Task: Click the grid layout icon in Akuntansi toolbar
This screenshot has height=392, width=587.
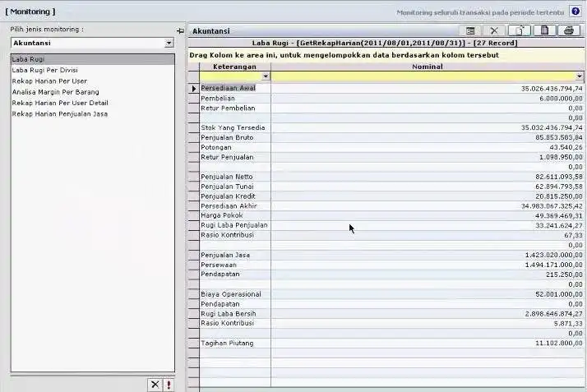Action: (x=470, y=30)
